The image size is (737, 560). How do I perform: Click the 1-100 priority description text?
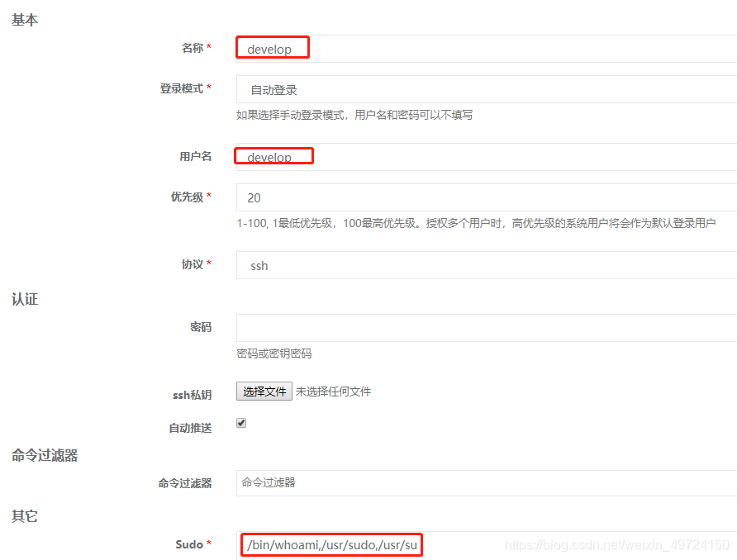pyautogui.click(x=476, y=223)
